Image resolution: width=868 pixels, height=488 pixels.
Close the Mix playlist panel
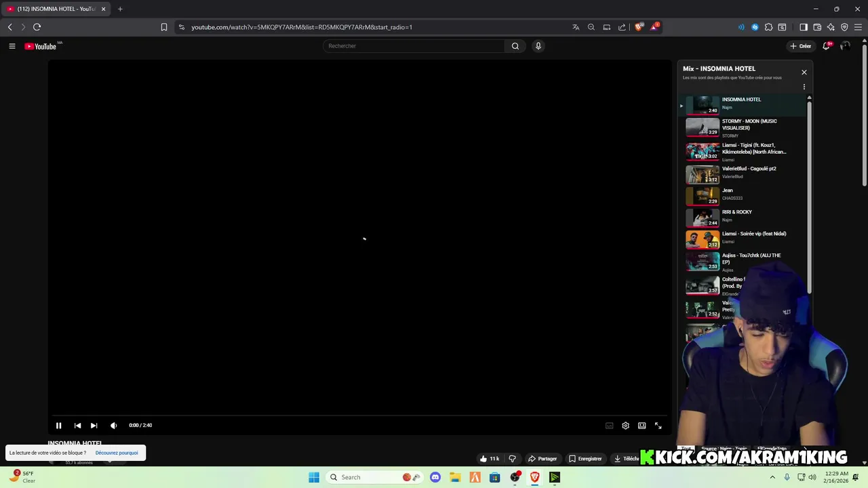tap(804, 72)
